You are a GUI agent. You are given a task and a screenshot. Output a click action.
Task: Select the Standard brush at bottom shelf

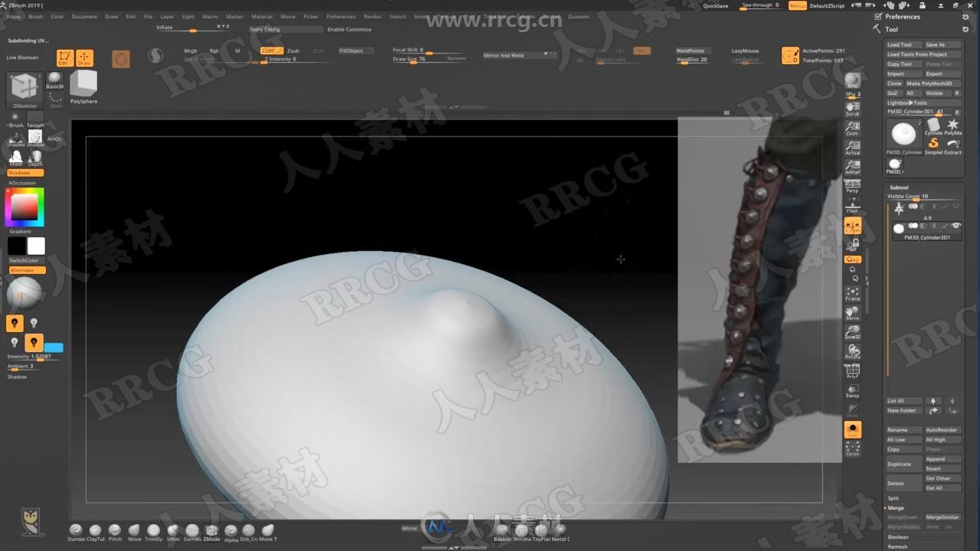coord(76,532)
